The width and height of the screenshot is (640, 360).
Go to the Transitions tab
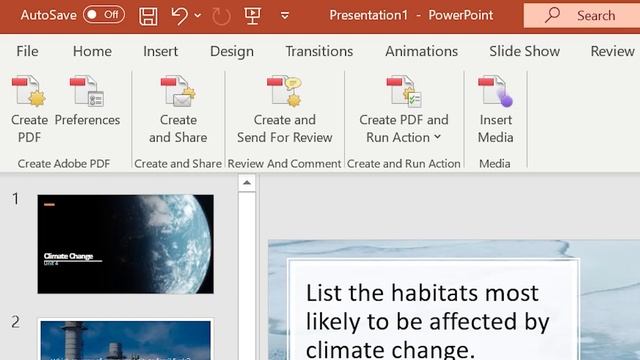point(319,51)
